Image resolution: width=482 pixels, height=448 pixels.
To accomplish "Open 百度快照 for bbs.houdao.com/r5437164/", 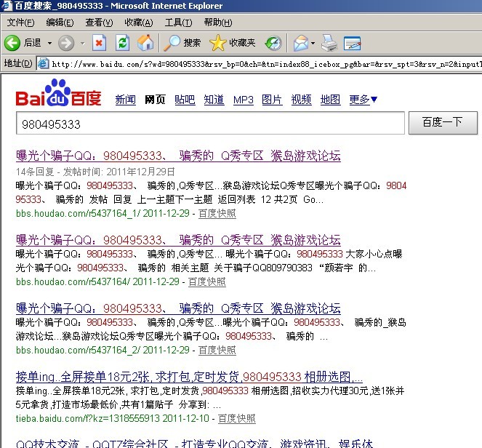I will (x=207, y=281).
